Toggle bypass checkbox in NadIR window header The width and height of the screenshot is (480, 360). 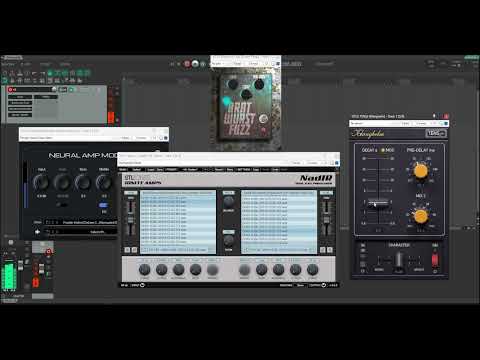(x=337, y=163)
